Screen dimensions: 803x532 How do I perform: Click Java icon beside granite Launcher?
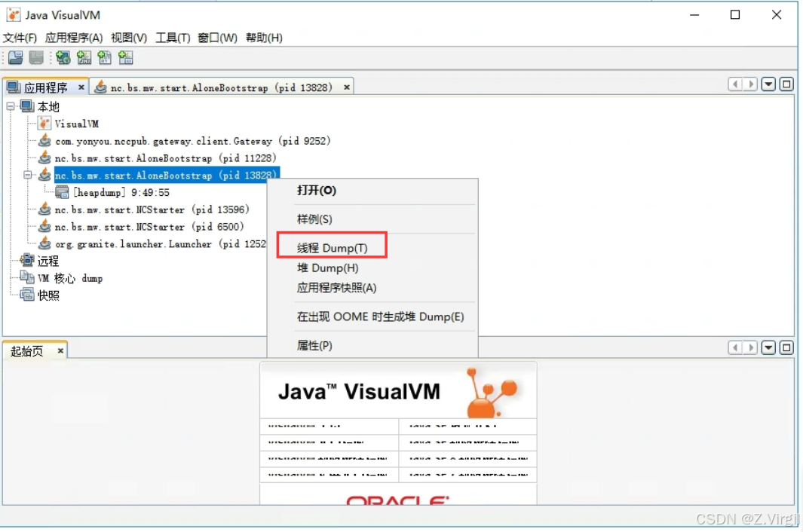44,243
